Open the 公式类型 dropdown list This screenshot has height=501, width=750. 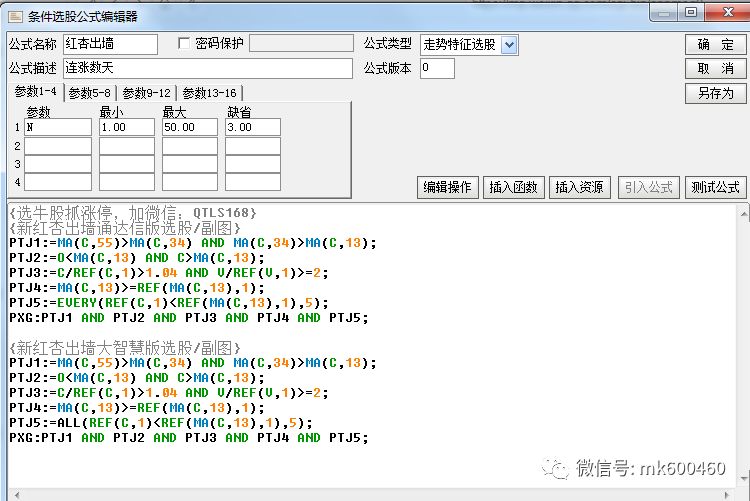click(x=509, y=44)
